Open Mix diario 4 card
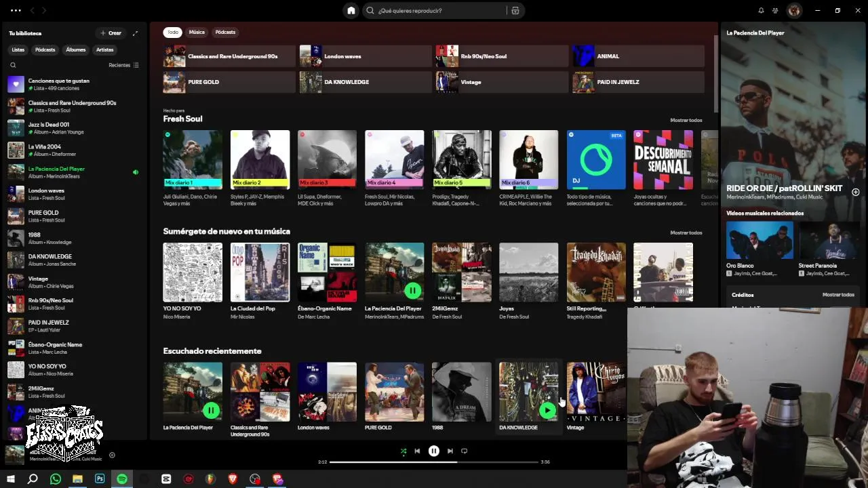This screenshot has height=488, width=868. pos(395,168)
